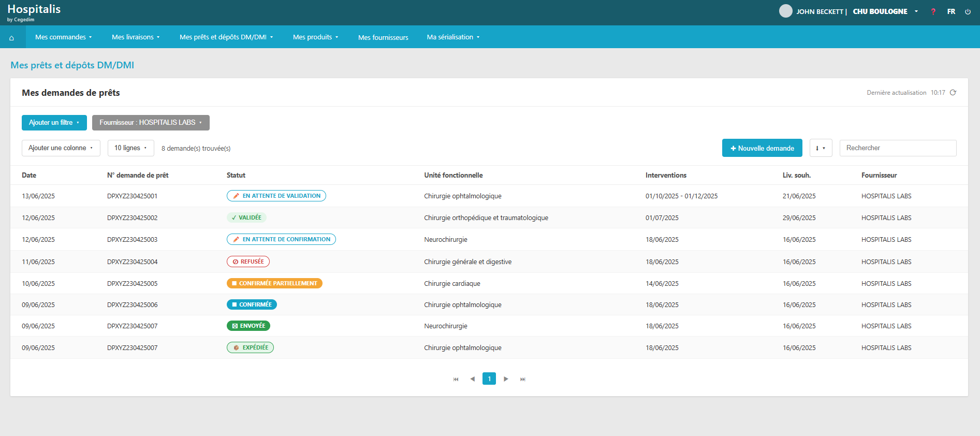Open the export download arrow dropdown
980x436 pixels.
[x=821, y=148]
